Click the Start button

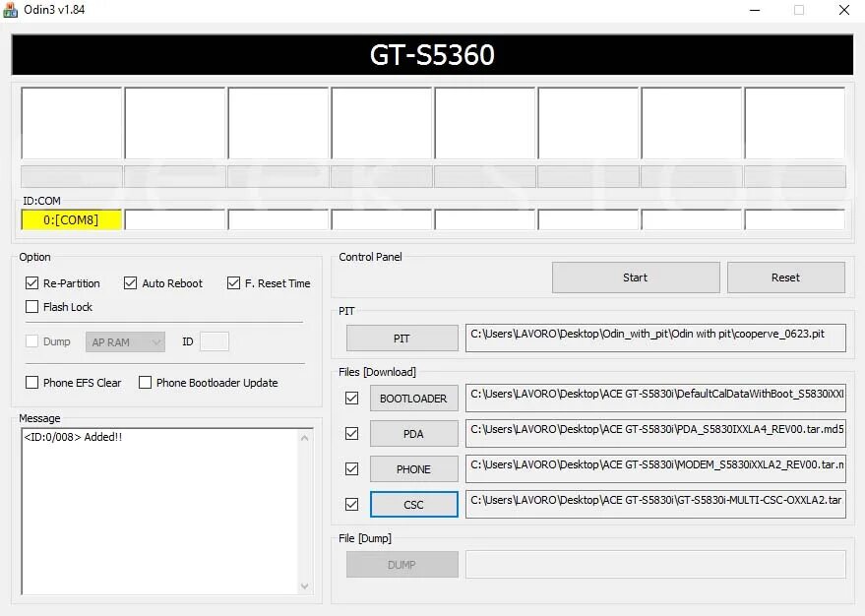click(x=636, y=277)
